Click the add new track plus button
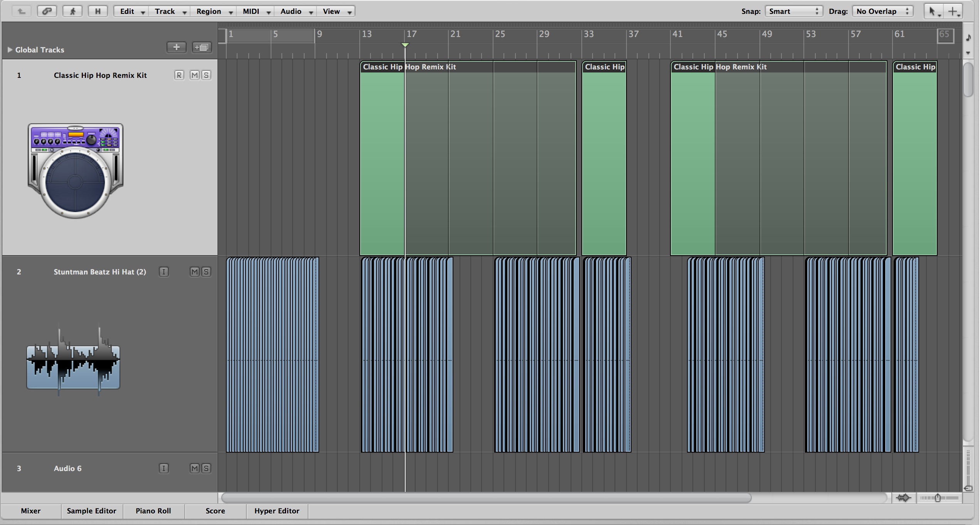The height and width of the screenshot is (525, 980). coord(177,47)
